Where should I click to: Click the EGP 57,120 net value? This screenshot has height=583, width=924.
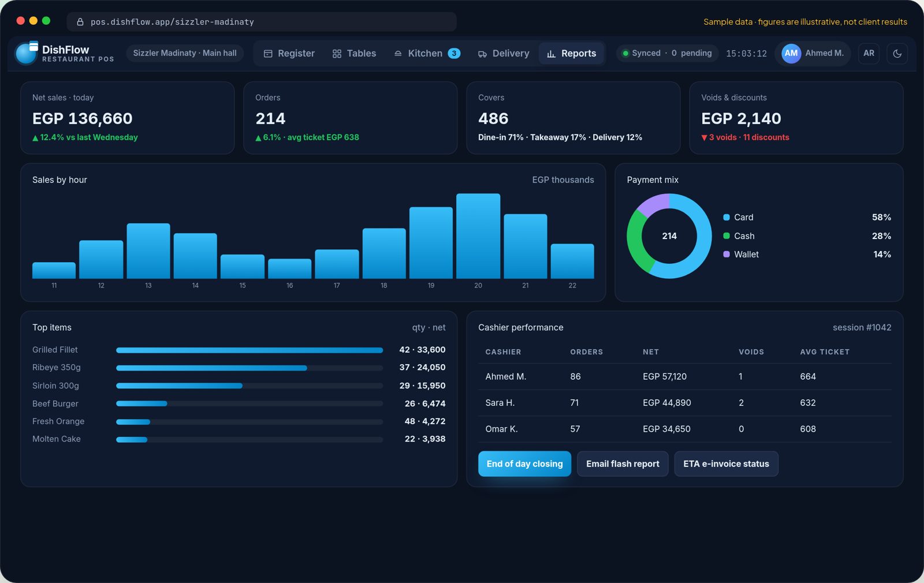665,376
